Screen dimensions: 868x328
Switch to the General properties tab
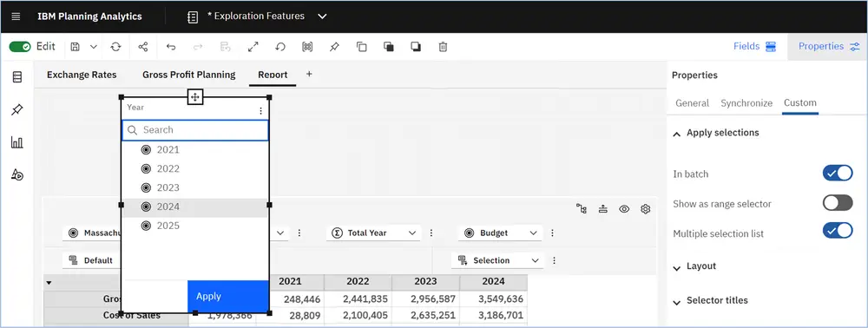[692, 103]
